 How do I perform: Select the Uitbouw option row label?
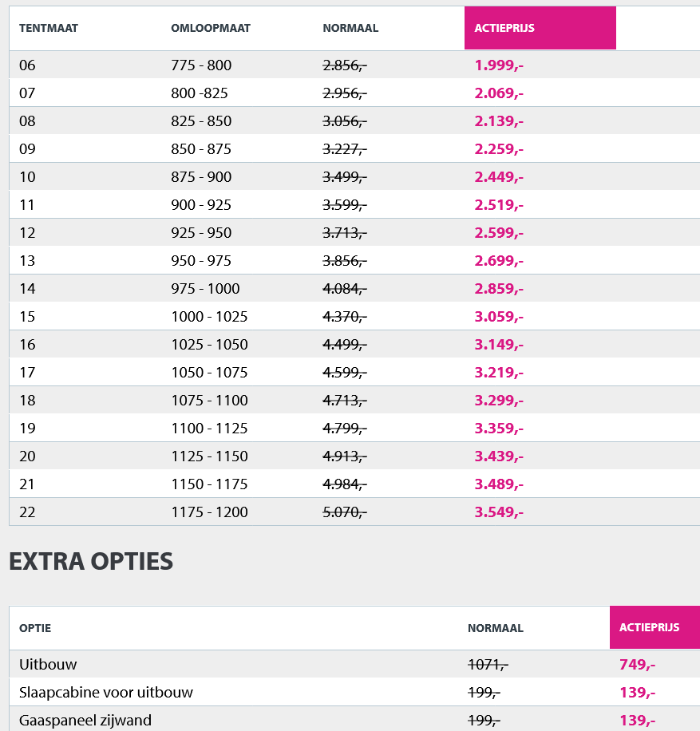click(49, 664)
